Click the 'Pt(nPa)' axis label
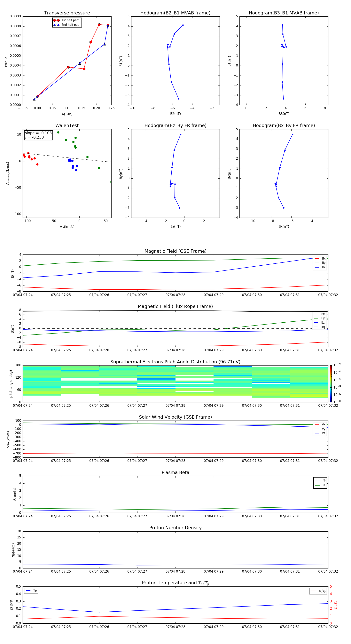The width and height of the screenshot is (351, 644). click(x=6, y=61)
